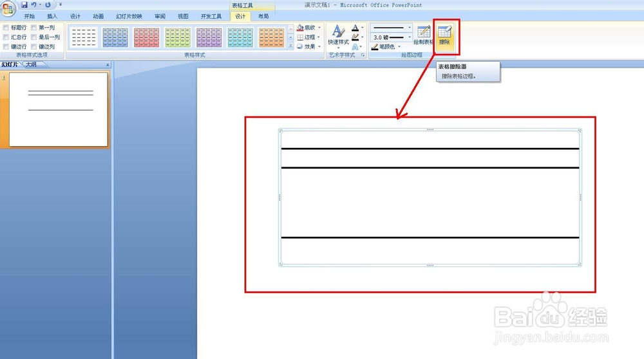644x359 pixels.
Task: Switch to the 插入 (Insert) tab
Action: [52, 17]
